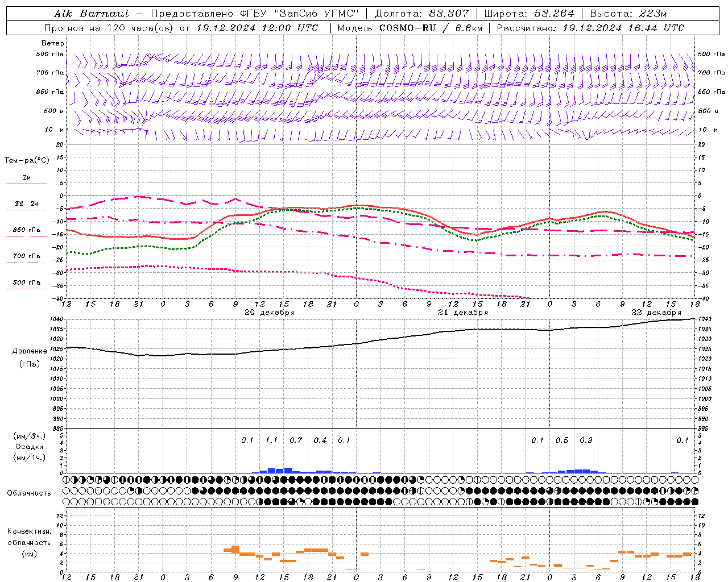Viewport: 728px width, 582px height.
Task: Click the forecast length text Прогноз на 120 часа(ов)
Action: 109,28
